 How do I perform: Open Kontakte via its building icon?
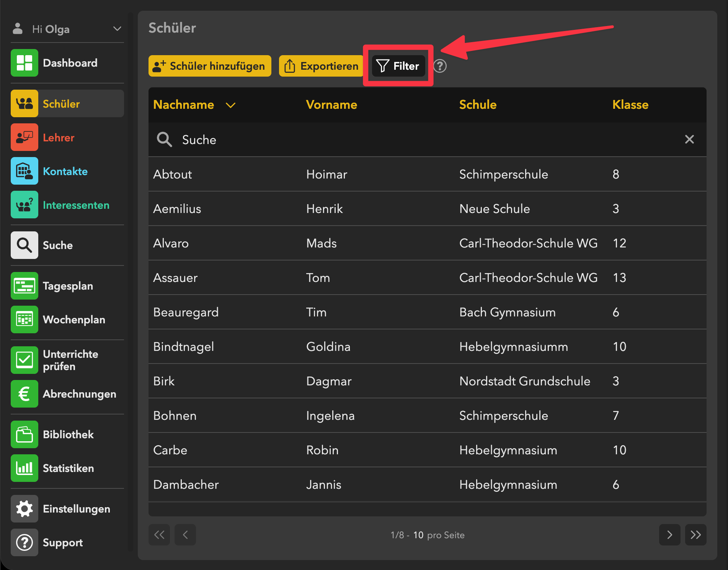point(24,171)
